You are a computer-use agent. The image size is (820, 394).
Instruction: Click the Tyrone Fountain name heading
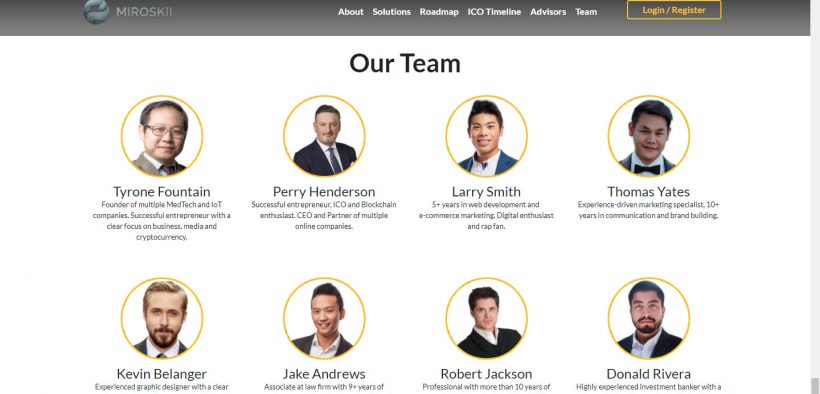click(x=162, y=192)
